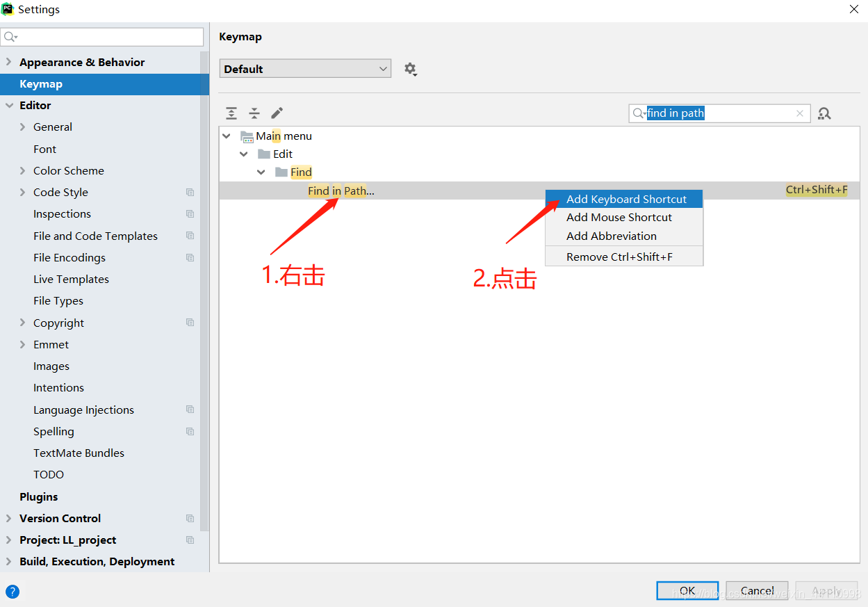This screenshot has height=607, width=868.
Task: Click the Find folder icon in tree
Action: pos(281,172)
